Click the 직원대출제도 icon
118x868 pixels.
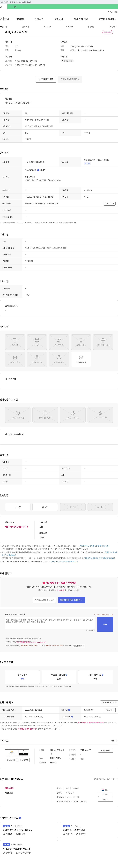37,360
